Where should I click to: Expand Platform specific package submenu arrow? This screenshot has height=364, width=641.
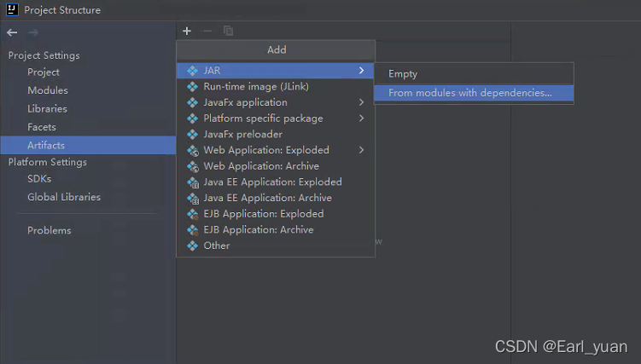(362, 118)
